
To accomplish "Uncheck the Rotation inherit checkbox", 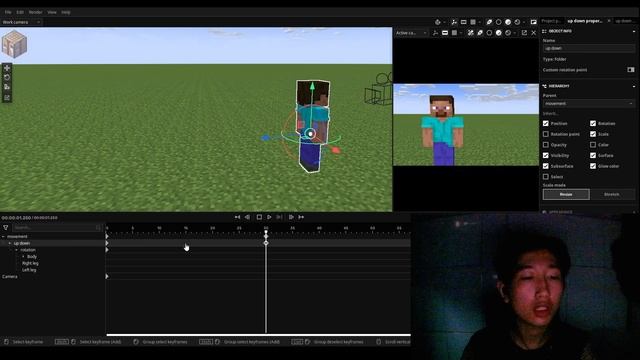I will click(x=593, y=123).
